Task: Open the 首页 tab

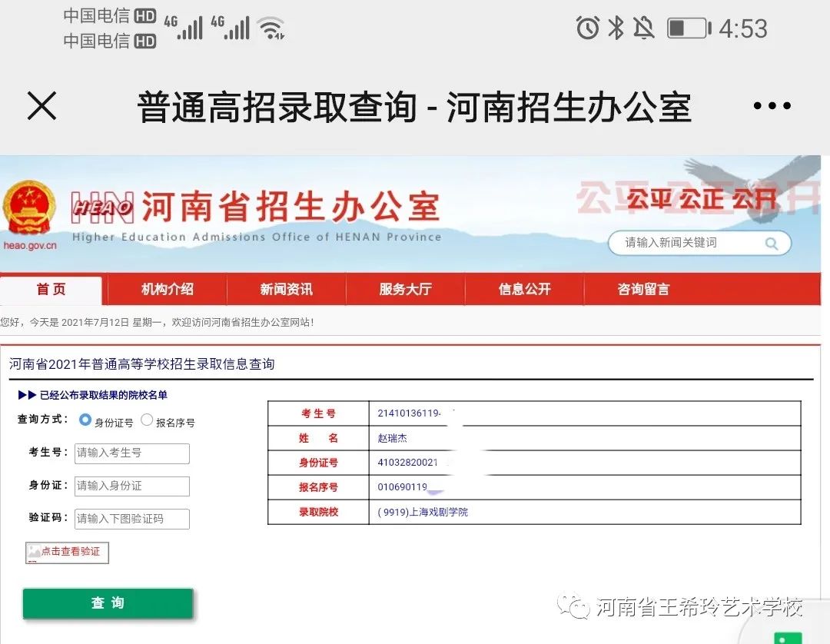Action: coord(51,289)
